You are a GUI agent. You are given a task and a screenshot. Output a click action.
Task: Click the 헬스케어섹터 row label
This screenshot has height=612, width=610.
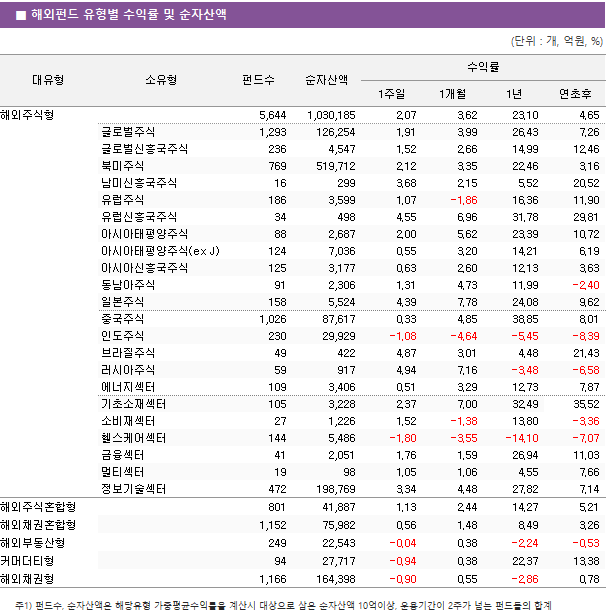click(x=133, y=438)
